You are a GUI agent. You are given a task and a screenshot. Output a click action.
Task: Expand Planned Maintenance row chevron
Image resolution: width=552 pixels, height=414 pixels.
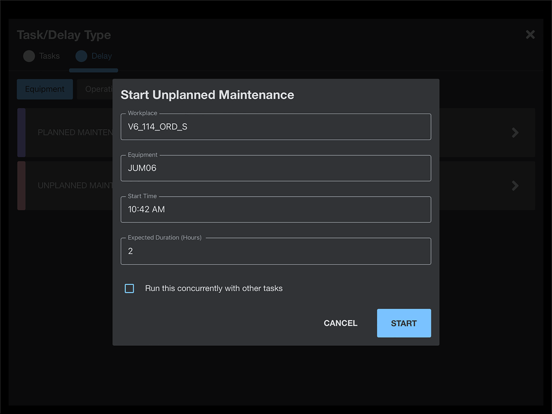tap(515, 132)
